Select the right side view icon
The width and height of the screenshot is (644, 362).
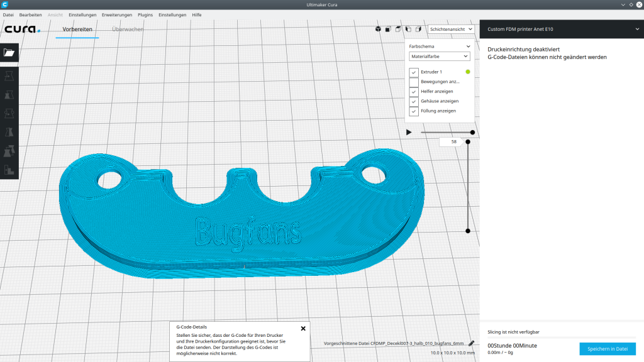coord(418,29)
